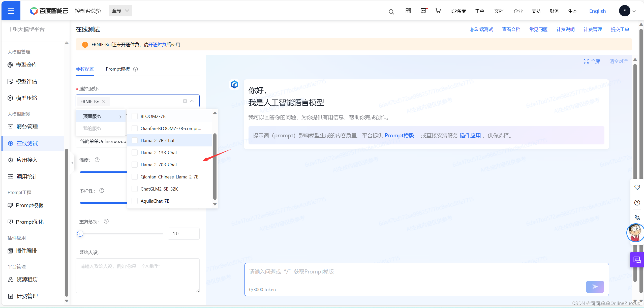Open the message notifications icon
644x308 pixels.
[x=424, y=11]
